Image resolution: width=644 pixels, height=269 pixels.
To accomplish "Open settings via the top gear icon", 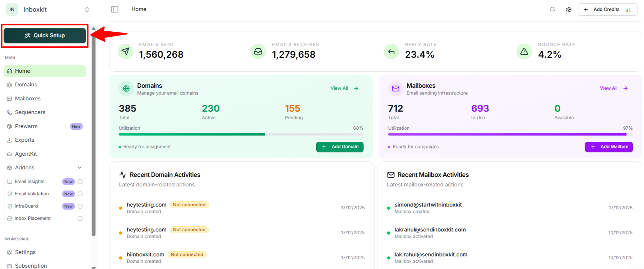I will click(x=569, y=10).
